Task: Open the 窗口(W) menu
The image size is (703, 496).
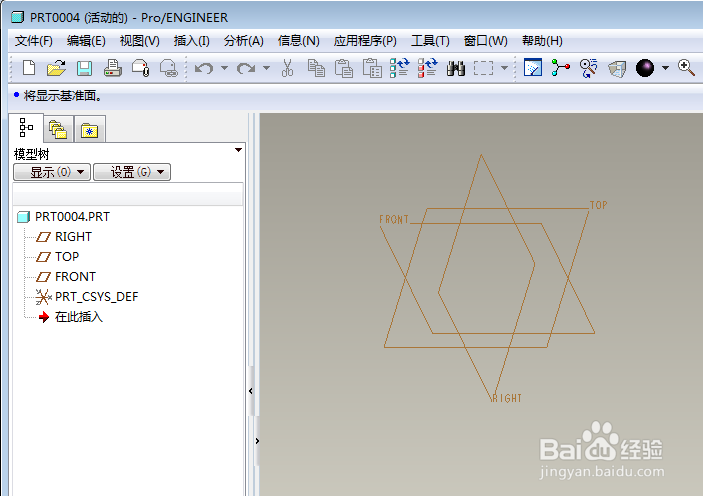Action: [486, 41]
